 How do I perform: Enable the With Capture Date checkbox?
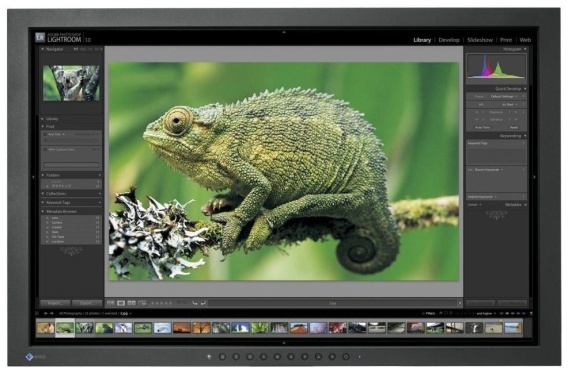point(45,149)
